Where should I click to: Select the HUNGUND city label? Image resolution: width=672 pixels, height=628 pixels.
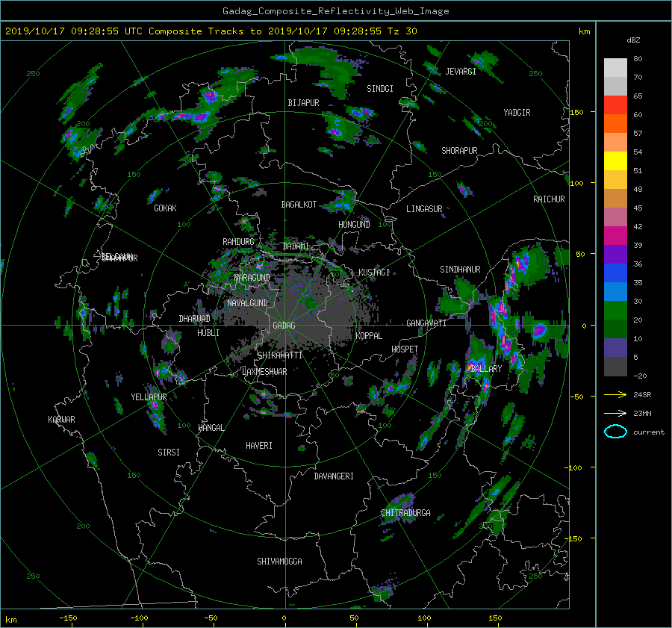click(x=354, y=224)
